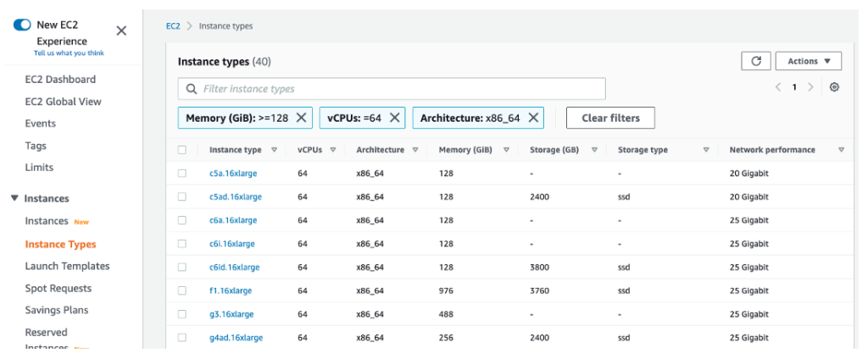Click the Memory (GiB): >=128 filter chip text
868x359 pixels.
237,118
